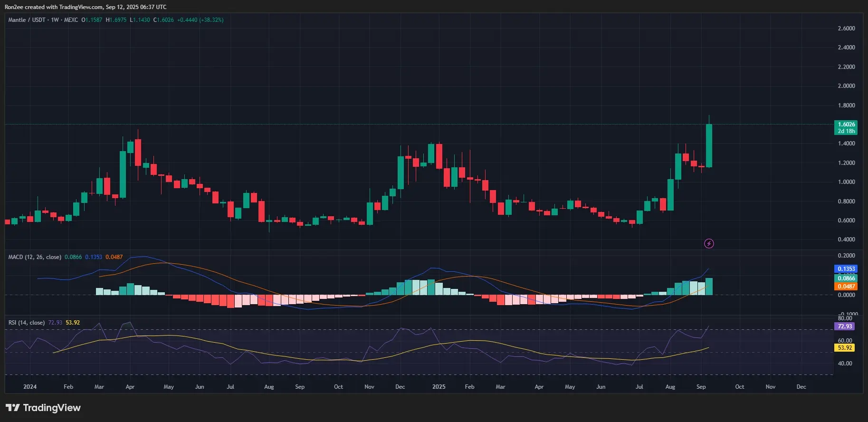Click the latest large green weekly candle

click(709, 145)
